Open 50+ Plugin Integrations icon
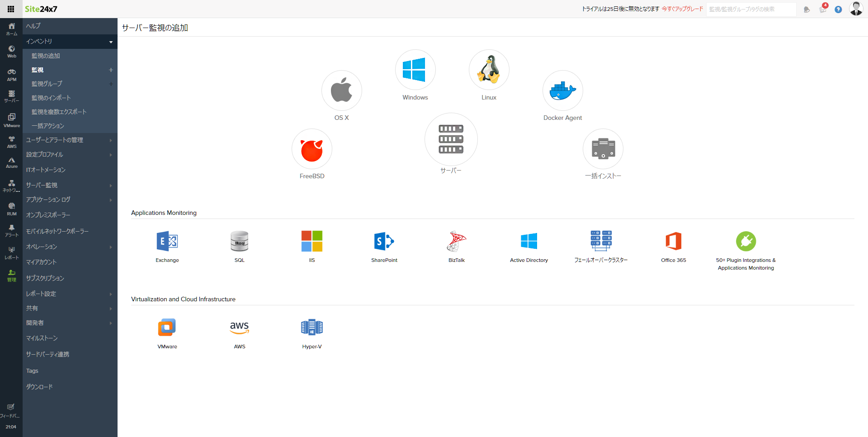 coord(746,241)
